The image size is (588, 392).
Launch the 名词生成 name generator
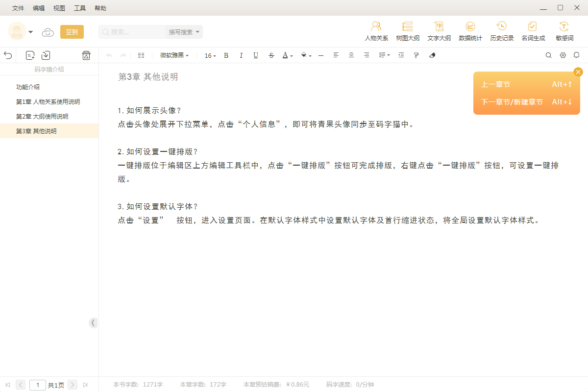pyautogui.click(x=533, y=31)
